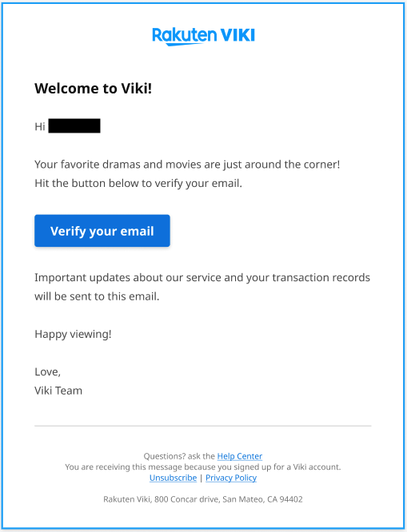Image resolution: width=407 pixels, height=532 pixels.
Task: Click the Hit the button below line
Action: point(138,184)
